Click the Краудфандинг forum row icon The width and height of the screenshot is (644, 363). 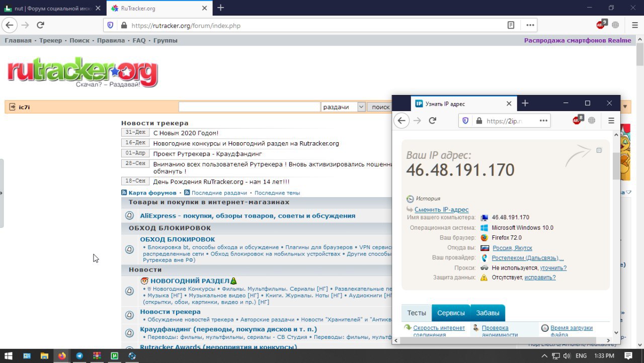coord(129,333)
